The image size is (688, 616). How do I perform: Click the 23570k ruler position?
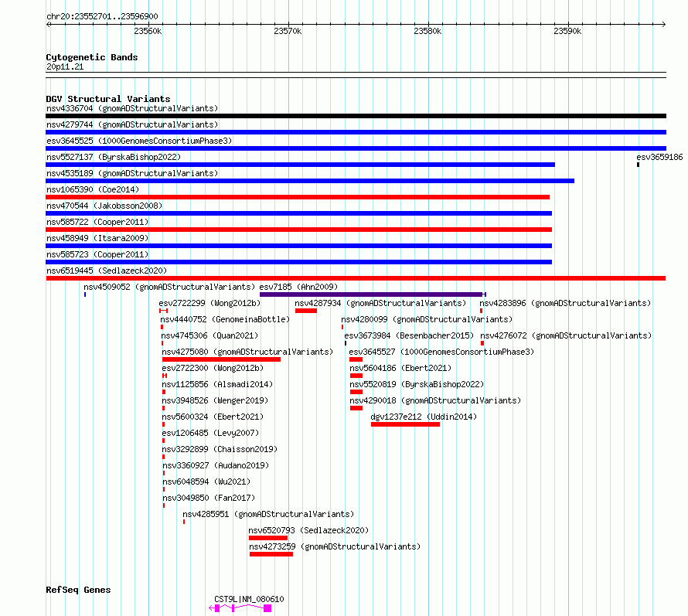point(288,31)
